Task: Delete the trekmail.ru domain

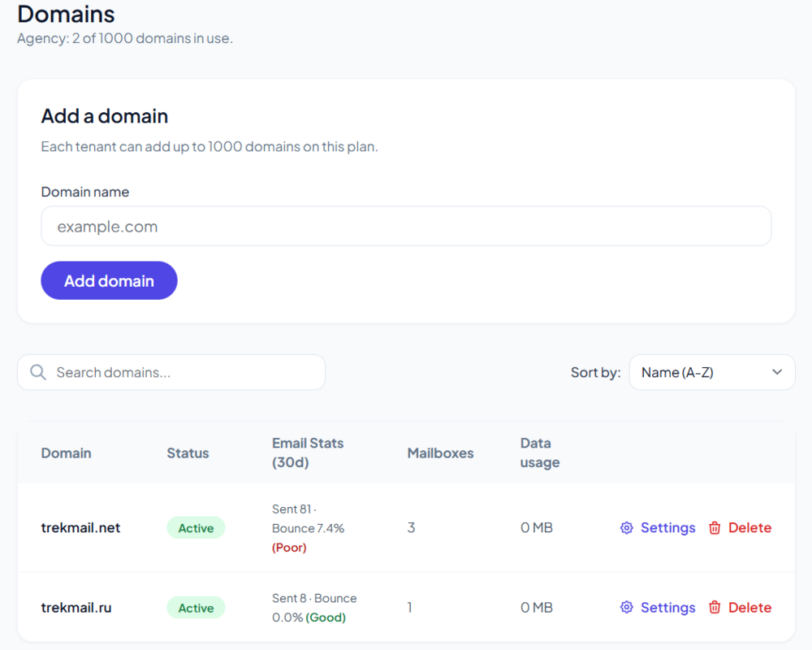Action: point(749,607)
